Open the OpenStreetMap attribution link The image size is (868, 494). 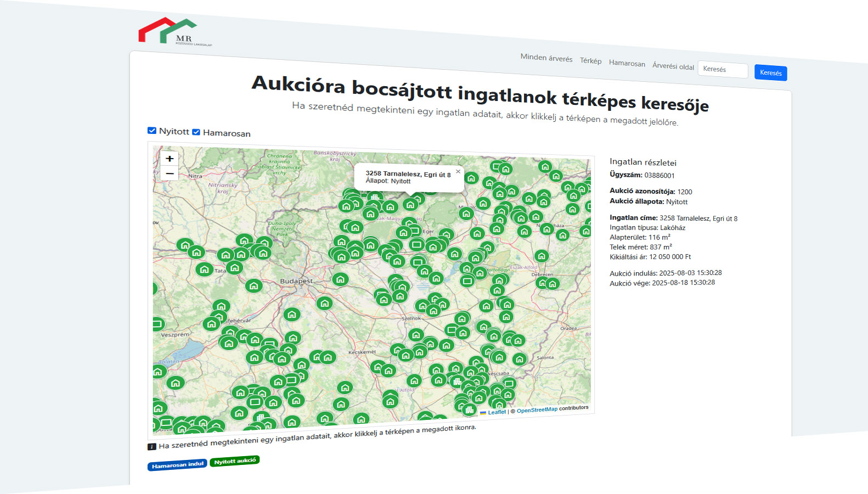[537, 410]
